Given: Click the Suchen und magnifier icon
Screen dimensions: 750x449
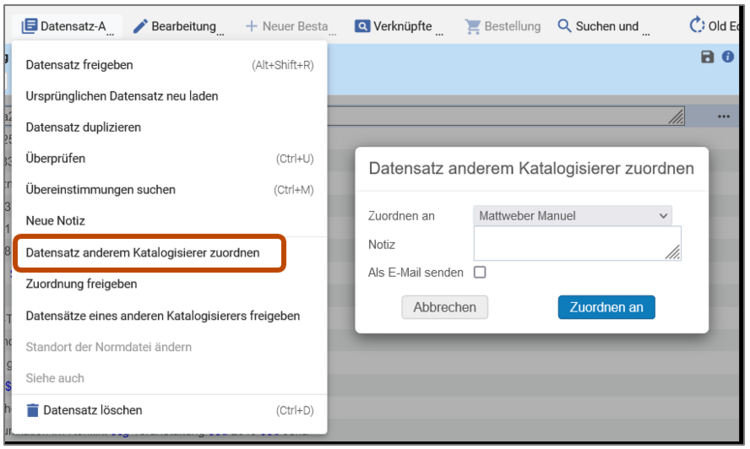Looking at the screenshot, I should coord(564,26).
